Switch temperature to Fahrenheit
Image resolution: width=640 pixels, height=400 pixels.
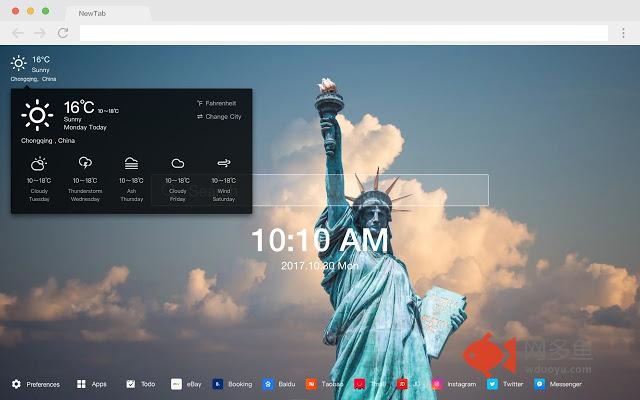[216, 103]
